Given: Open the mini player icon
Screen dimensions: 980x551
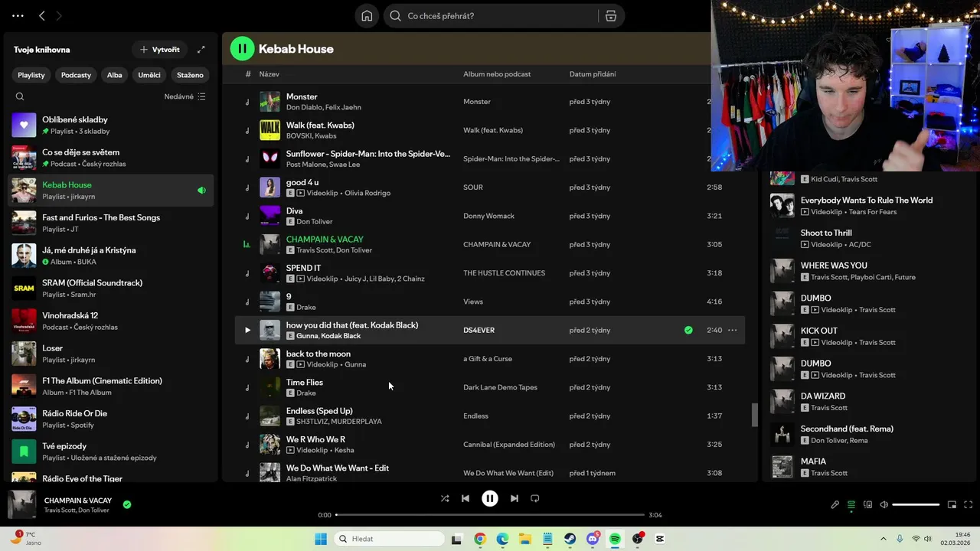Looking at the screenshot, I should [x=952, y=505].
